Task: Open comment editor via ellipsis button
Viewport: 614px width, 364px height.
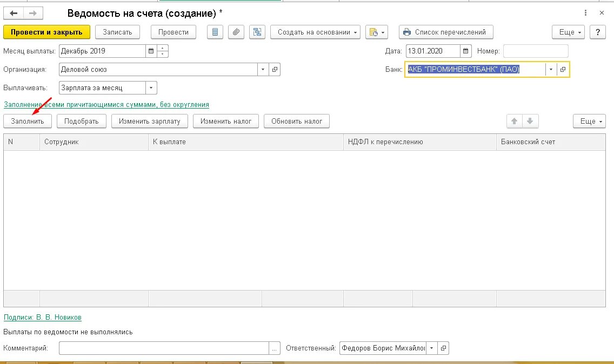Action: pos(275,348)
